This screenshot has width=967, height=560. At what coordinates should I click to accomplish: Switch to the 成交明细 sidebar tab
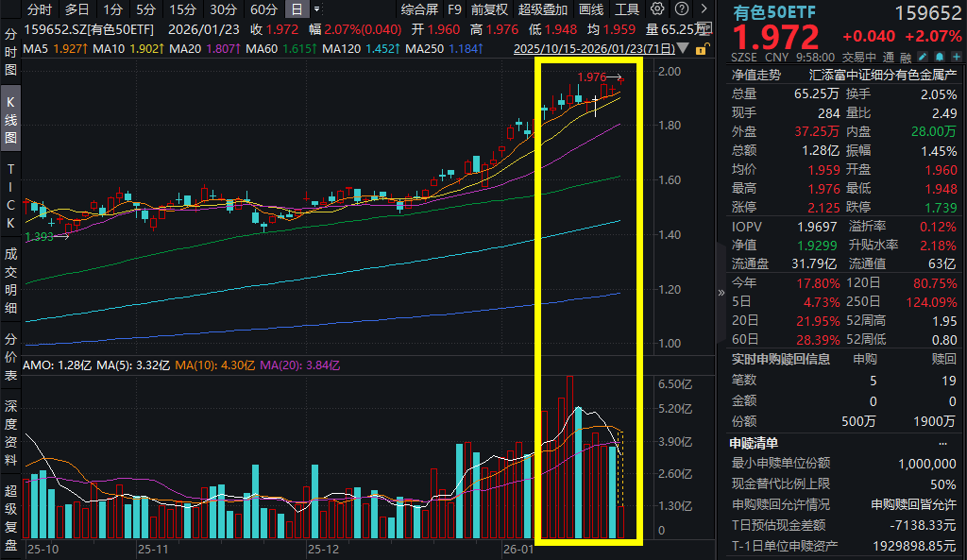tap(9, 280)
